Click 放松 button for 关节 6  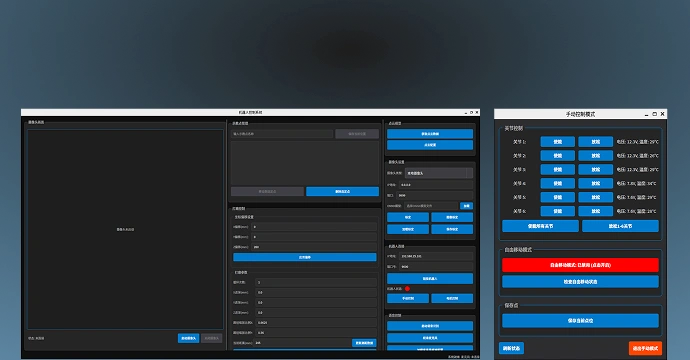coord(595,211)
